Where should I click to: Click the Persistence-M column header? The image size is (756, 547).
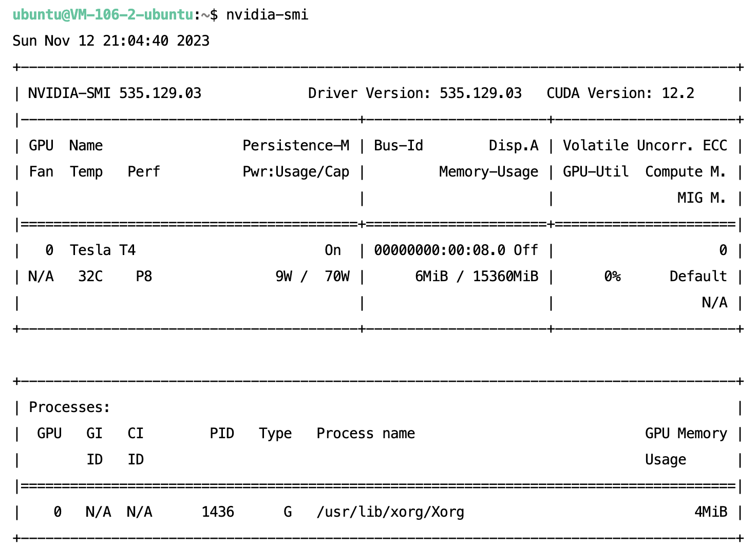coord(296,145)
